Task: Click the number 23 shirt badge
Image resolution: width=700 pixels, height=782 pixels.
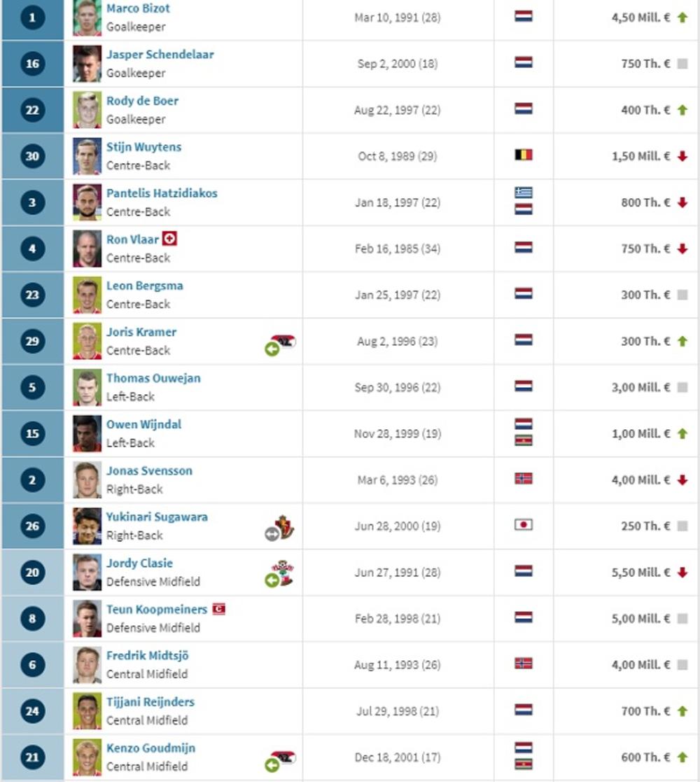Action: [x=32, y=295]
